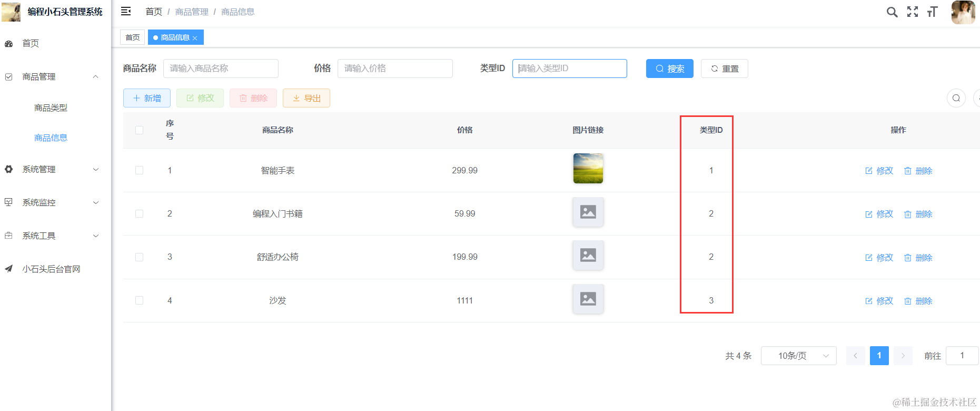This screenshot has height=411, width=980.
Task: Collapse the sidebar with the hamburger icon
Action: point(126,11)
